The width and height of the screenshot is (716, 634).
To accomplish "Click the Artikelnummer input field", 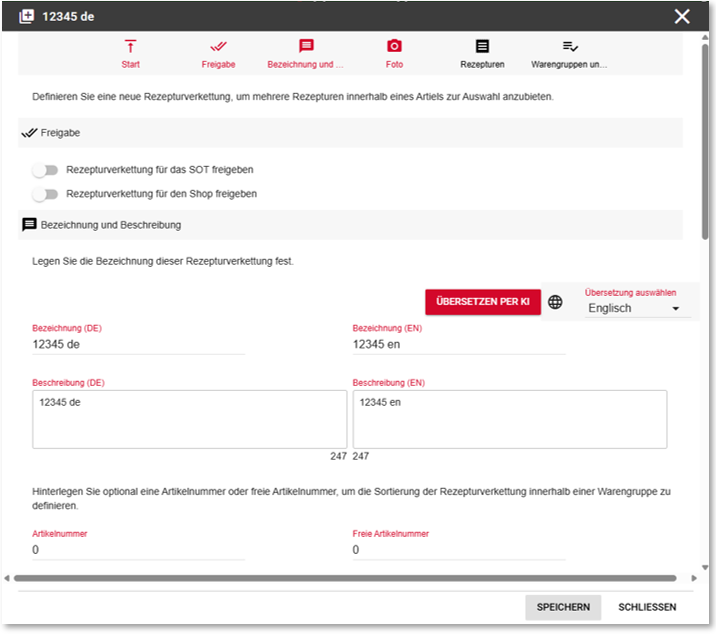I will point(138,550).
